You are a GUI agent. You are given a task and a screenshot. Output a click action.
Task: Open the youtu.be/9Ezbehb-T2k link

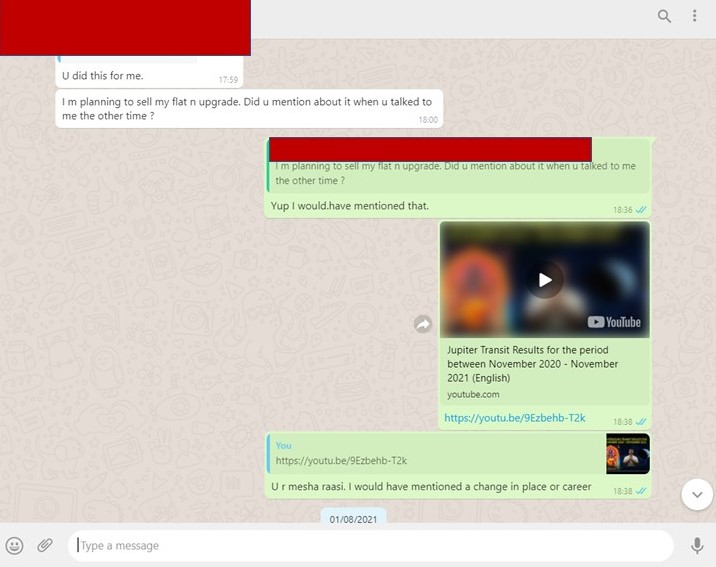coord(515,418)
